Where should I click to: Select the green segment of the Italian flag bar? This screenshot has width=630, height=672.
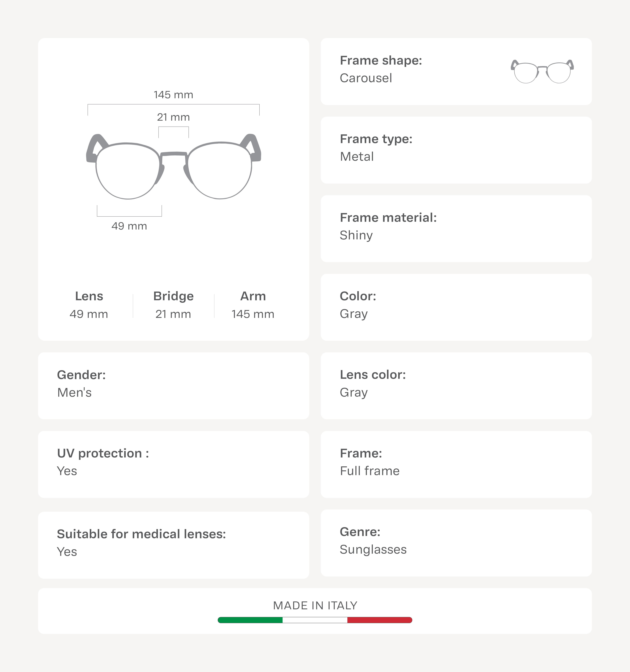point(250,620)
